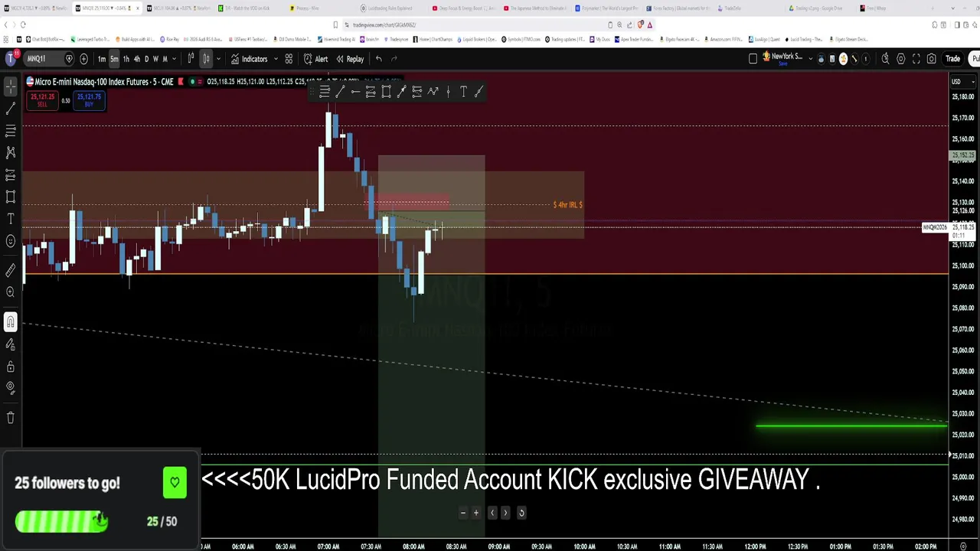Viewport: 980px width, 551px height.
Task: Open chart settings hexagon icon
Action: [x=901, y=59]
